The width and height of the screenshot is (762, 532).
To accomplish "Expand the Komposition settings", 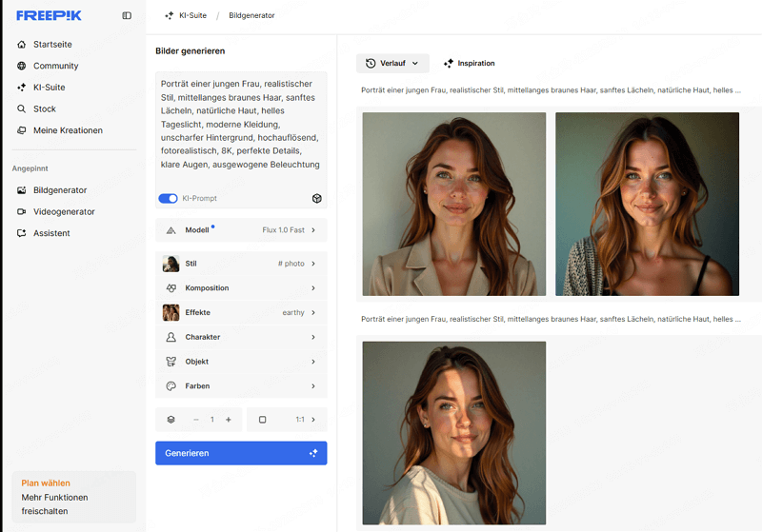I will coord(241,288).
